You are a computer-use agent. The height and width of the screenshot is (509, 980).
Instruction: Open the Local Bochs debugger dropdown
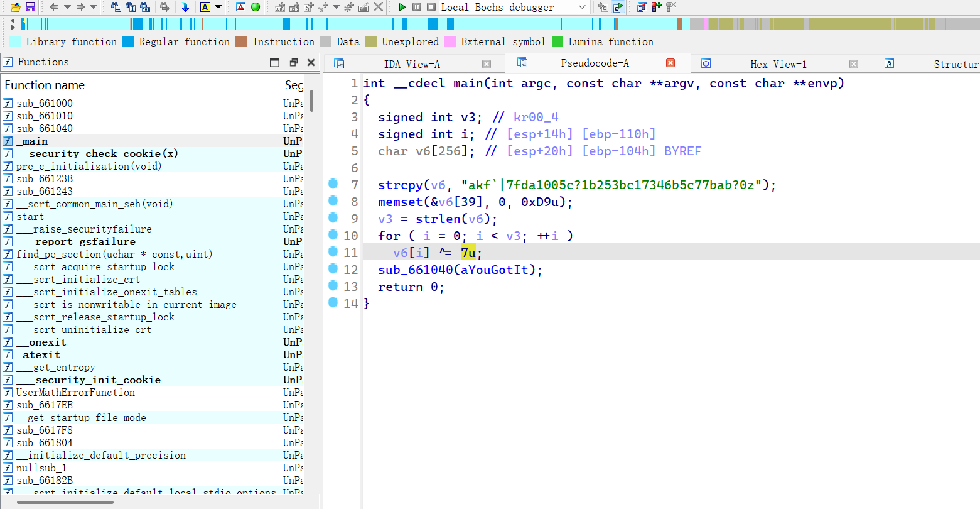tap(581, 7)
